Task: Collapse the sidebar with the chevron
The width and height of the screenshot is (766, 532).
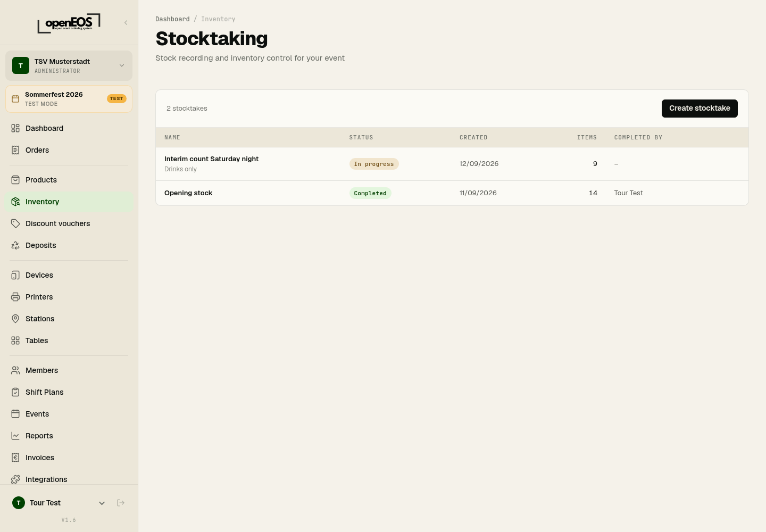Action: coord(126,22)
